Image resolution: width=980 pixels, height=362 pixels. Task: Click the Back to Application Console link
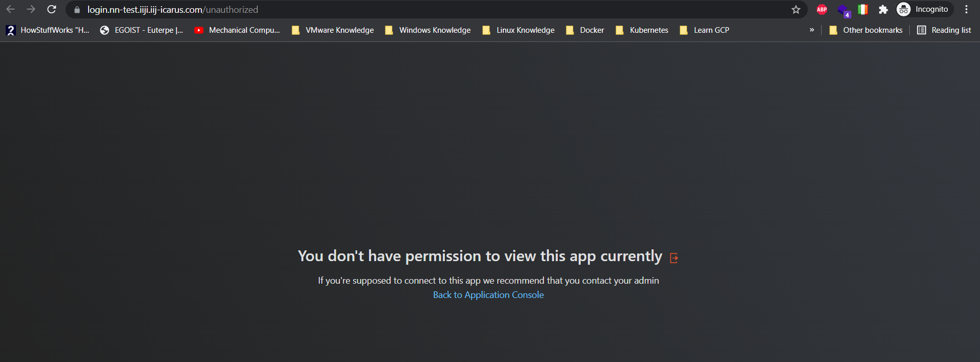[x=488, y=295]
